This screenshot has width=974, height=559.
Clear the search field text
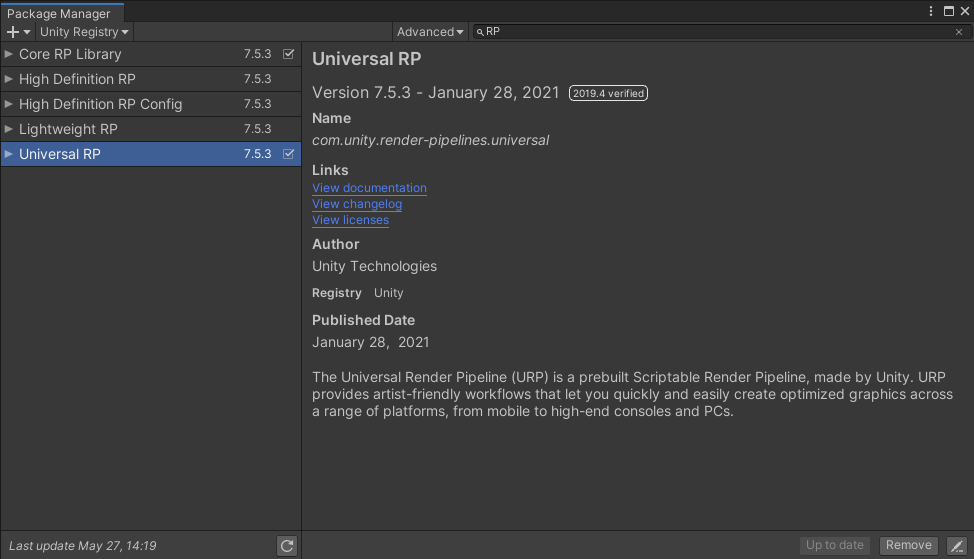pyautogui.click(x=959, y=32)
